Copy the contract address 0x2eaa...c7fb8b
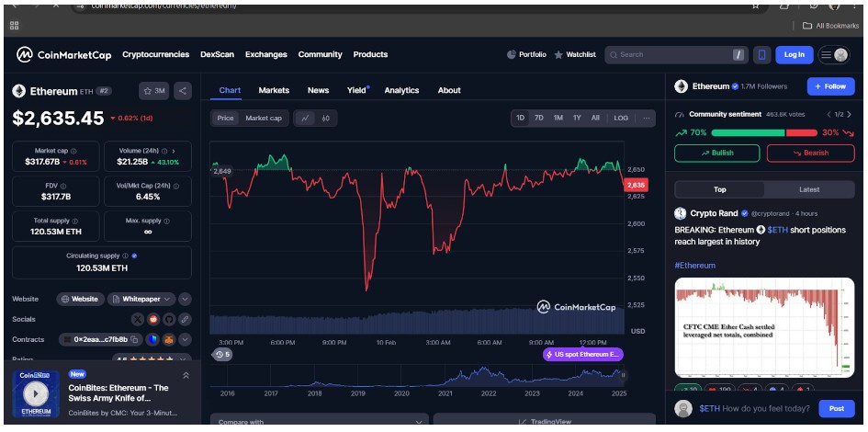Image resolution: width=868 pixels, height=432 pixels. tap(134, 339)
